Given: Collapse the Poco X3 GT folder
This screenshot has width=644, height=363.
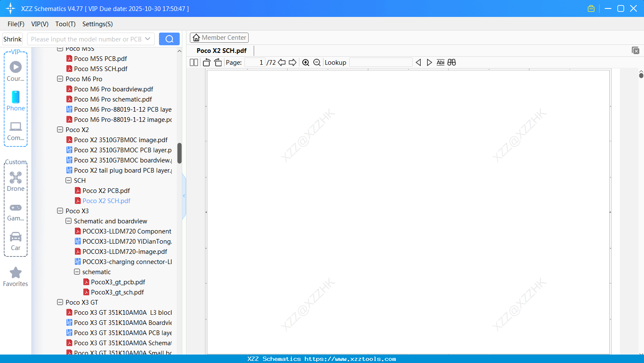Looking at the screenshot, I should [60, 302].
